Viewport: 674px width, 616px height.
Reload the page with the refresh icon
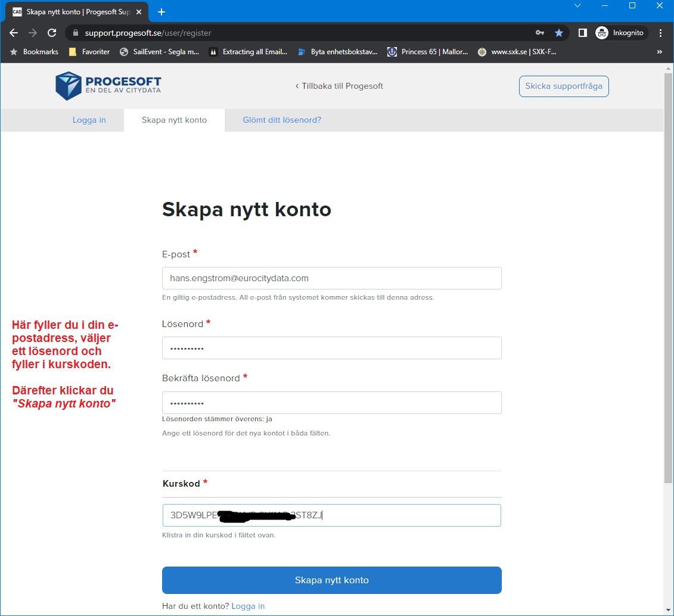click(x=52, y=33)
